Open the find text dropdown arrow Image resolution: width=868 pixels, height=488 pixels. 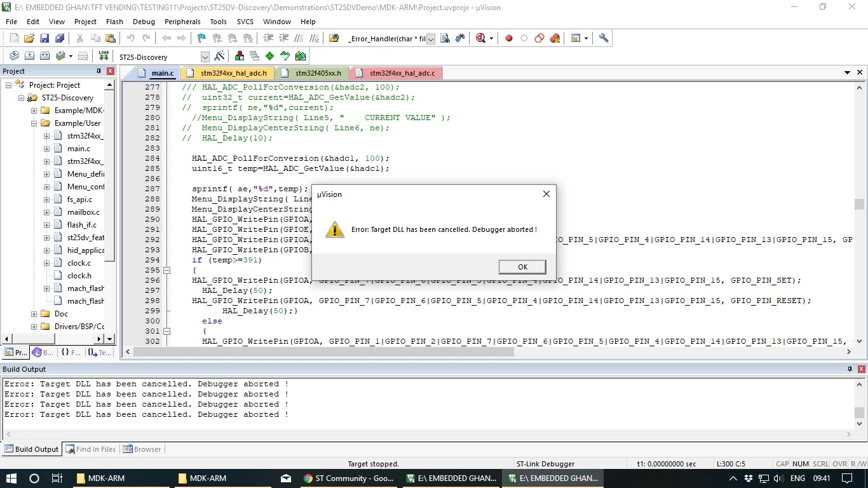[x=430, y=39]
